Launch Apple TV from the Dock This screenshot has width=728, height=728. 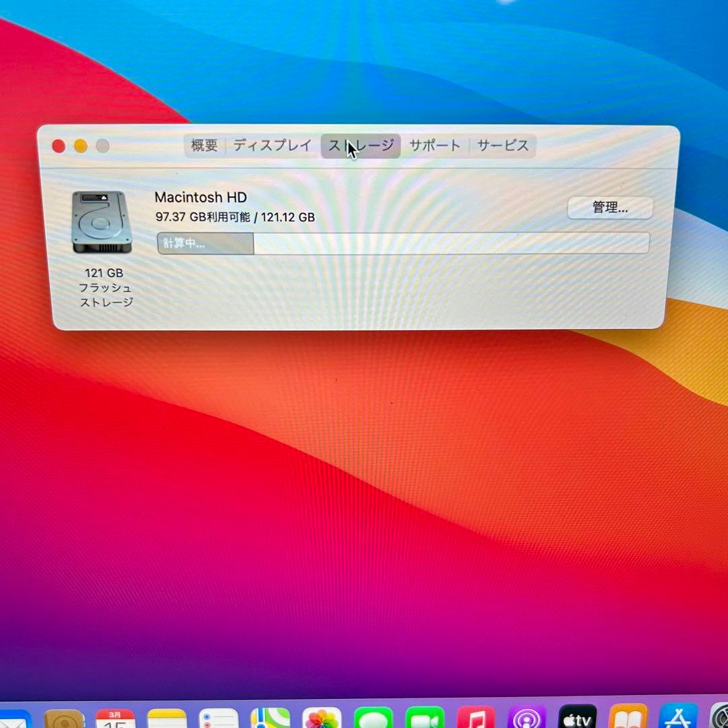coord(578,718)
